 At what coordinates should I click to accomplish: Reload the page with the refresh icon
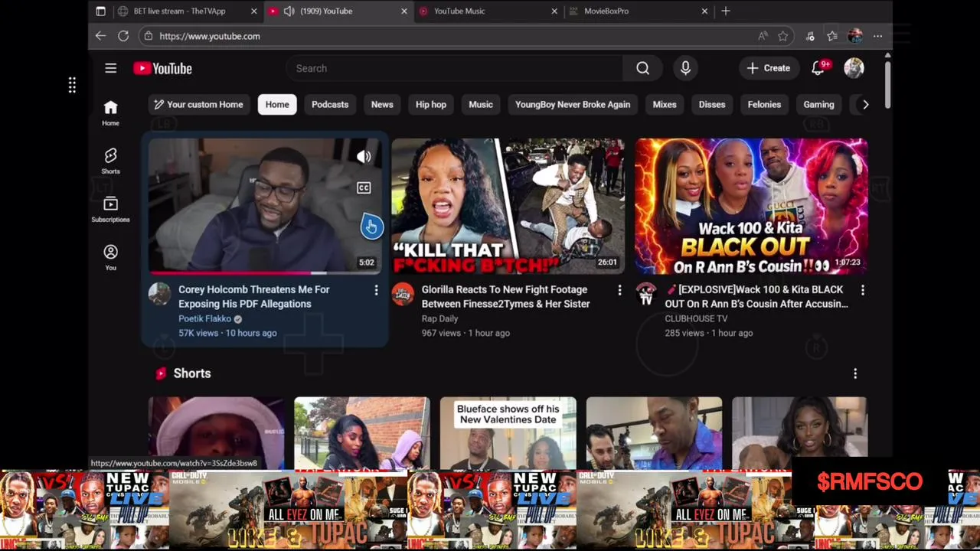tap(122, 36)
